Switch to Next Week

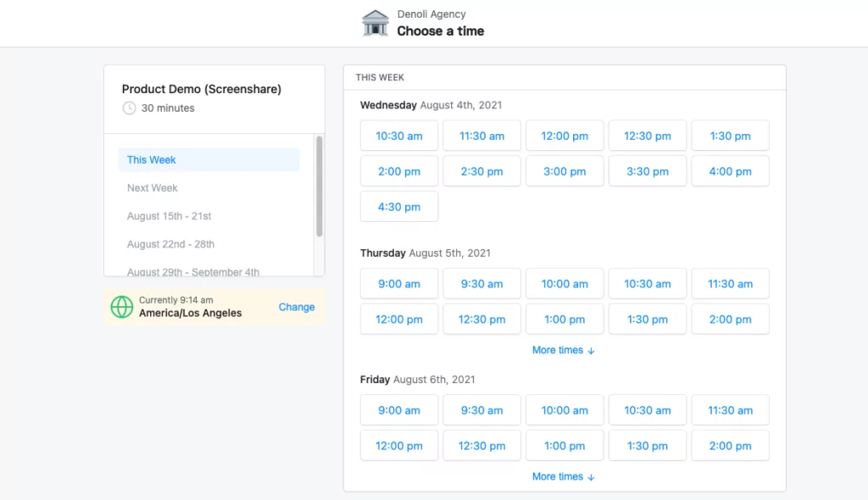point(153,188)
